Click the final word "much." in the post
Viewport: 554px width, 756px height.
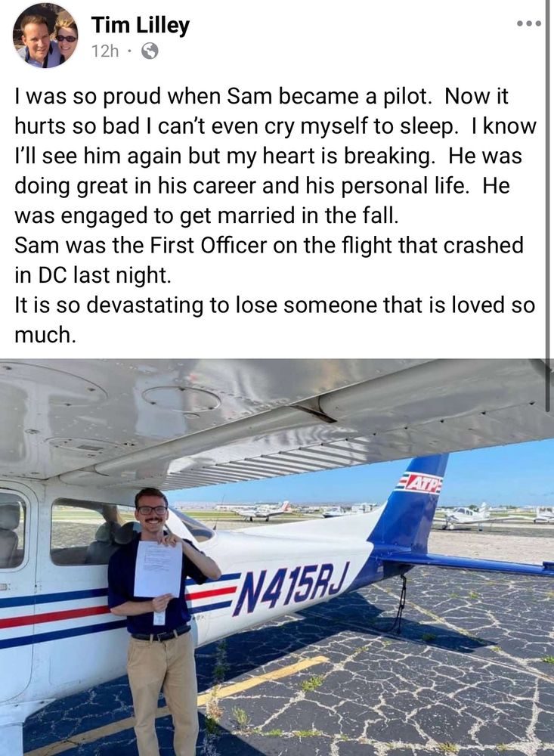click(45, 335)
